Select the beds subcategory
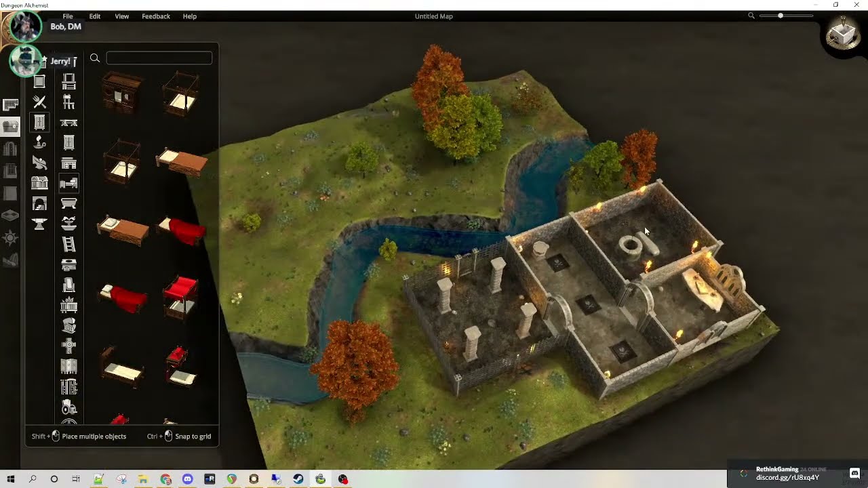Viewport: 868px width, 488px height. 68,183
